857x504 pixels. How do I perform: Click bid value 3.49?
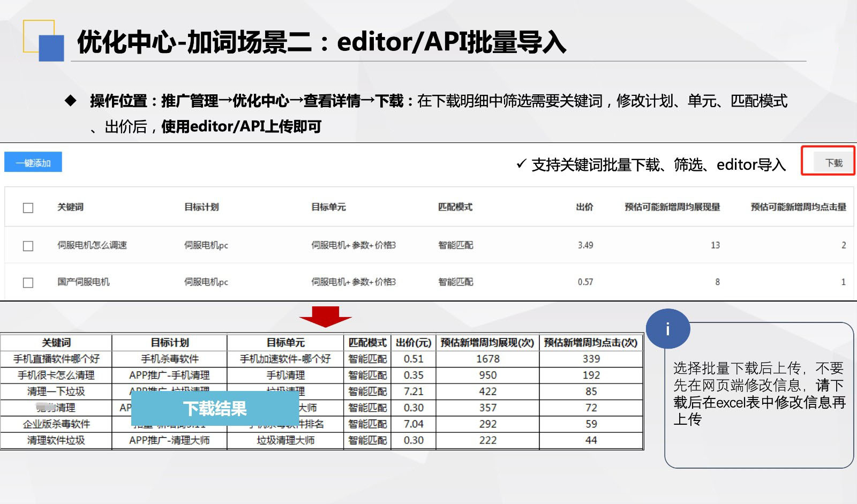[585, 245]
